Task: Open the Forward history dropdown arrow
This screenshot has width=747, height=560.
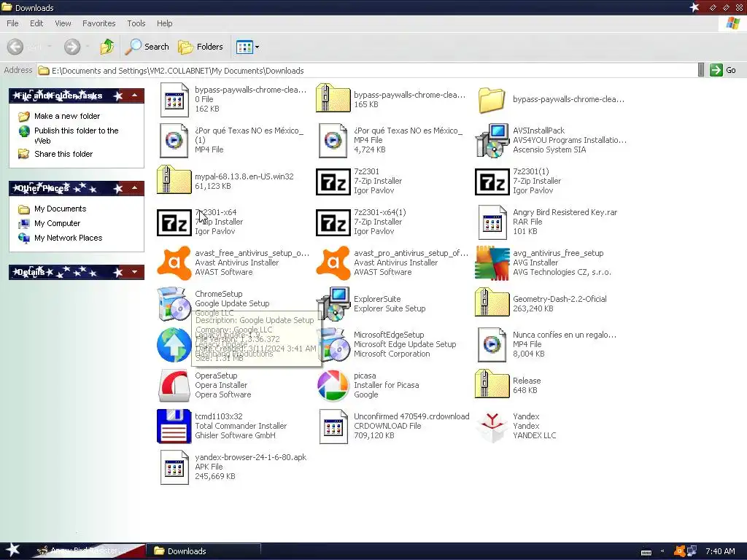Action: pyautogui.click(x=88, y=47)
